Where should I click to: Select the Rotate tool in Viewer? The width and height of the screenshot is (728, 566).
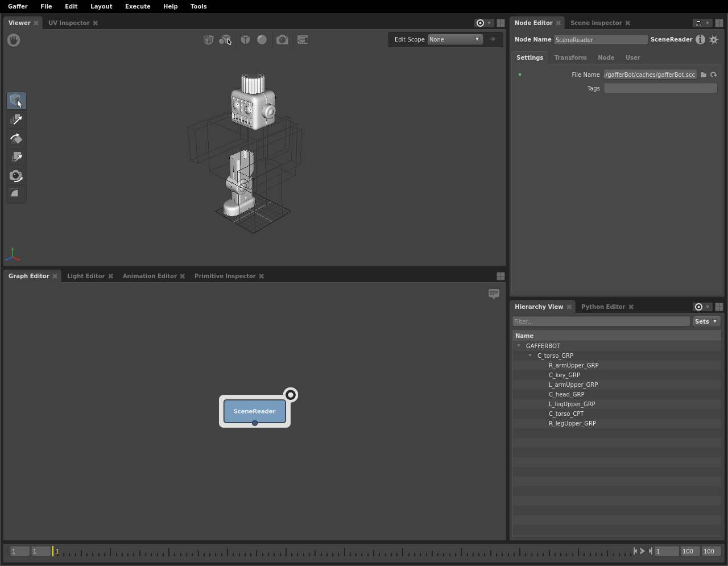[x=16, y=138]
